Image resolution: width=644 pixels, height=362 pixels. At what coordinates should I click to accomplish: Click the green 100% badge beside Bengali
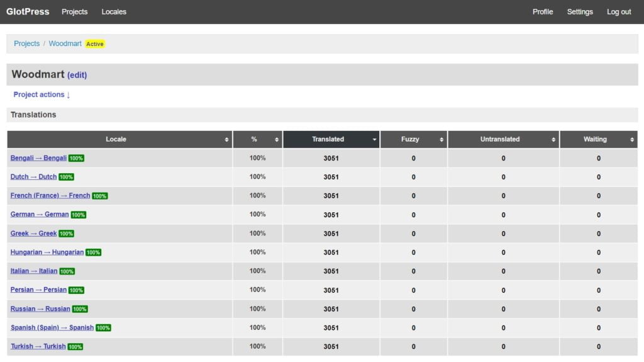coord(76,159)
